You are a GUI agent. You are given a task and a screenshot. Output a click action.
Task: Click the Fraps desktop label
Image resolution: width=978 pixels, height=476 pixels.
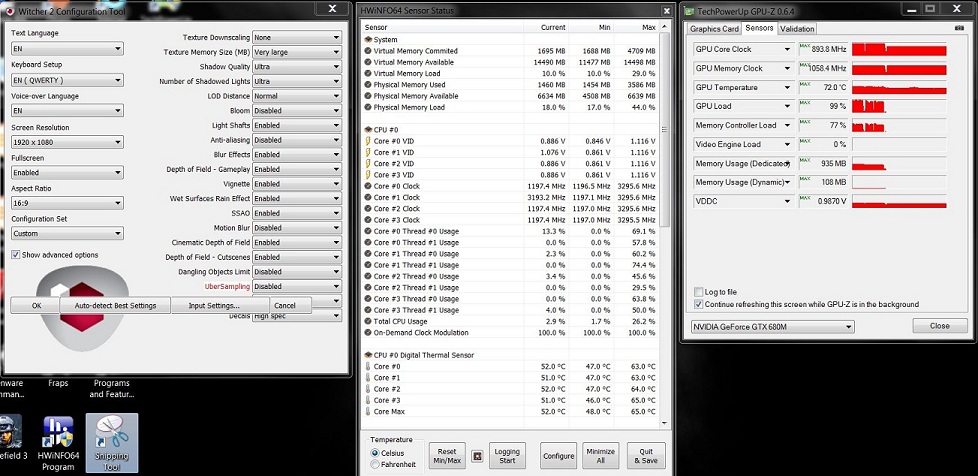tap(58, 383)
